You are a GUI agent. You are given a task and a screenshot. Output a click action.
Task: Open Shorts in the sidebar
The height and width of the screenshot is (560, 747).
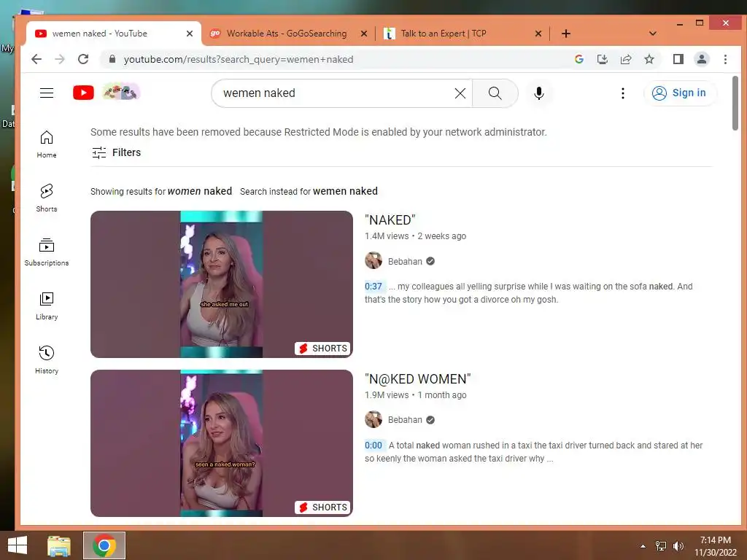[x=47, y=198]
